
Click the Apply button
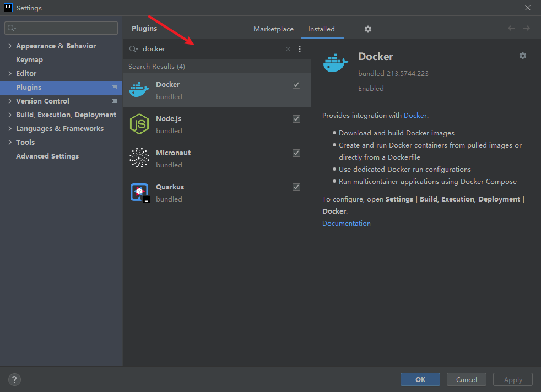513,379
